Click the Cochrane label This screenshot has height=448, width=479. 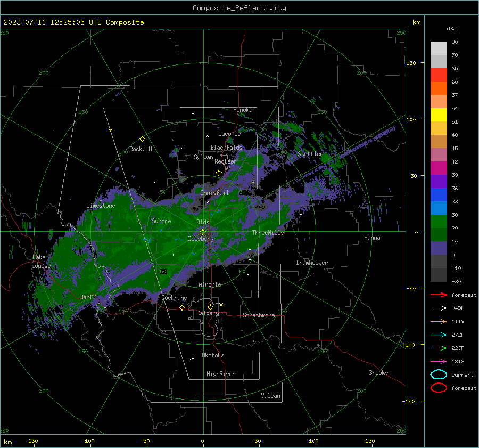[x=174, y=298]
